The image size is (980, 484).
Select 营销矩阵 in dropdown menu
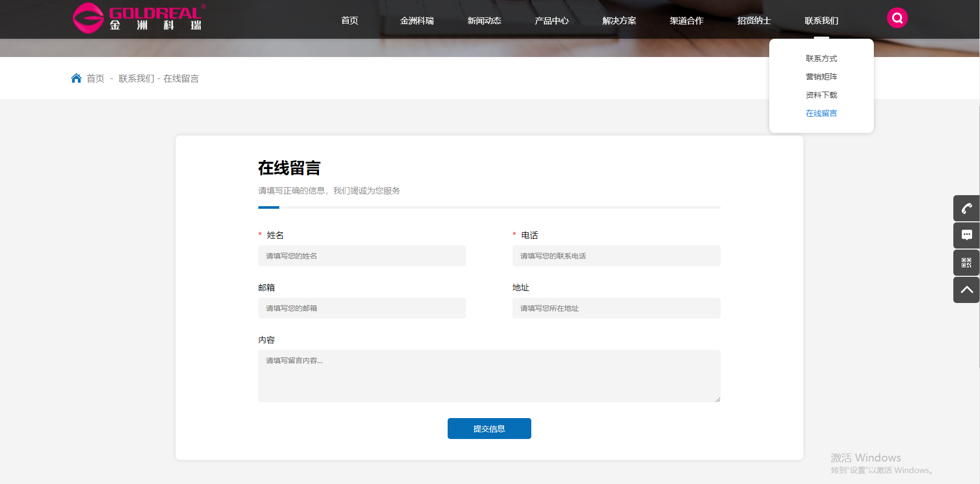pos(821,76)
